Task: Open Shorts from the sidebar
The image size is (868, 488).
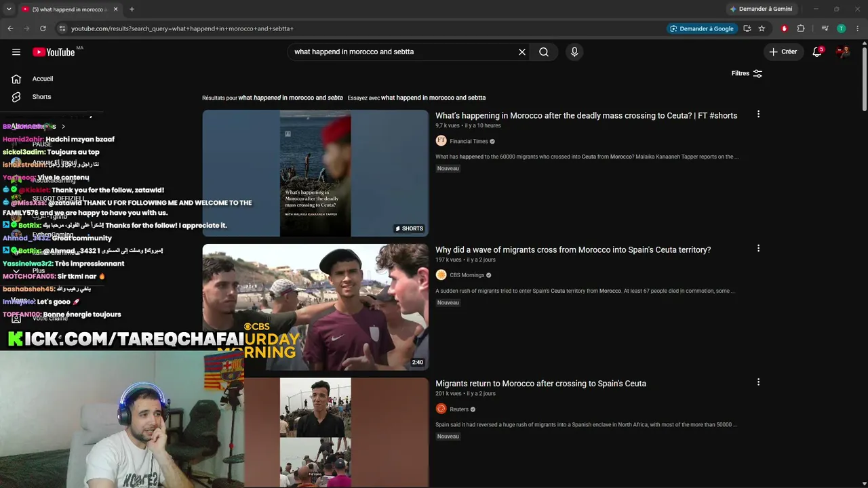Action: point(41,97)
